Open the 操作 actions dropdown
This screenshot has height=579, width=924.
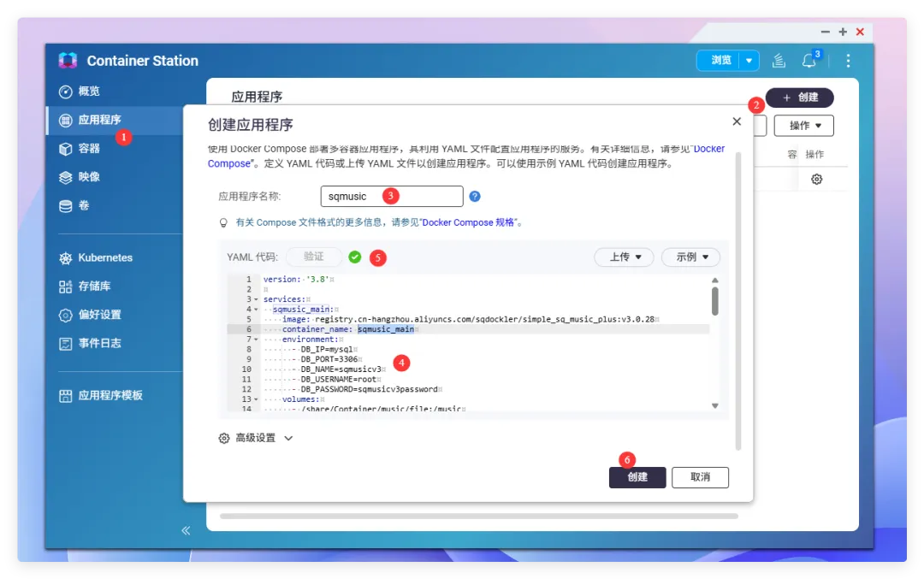pos(803,126)
